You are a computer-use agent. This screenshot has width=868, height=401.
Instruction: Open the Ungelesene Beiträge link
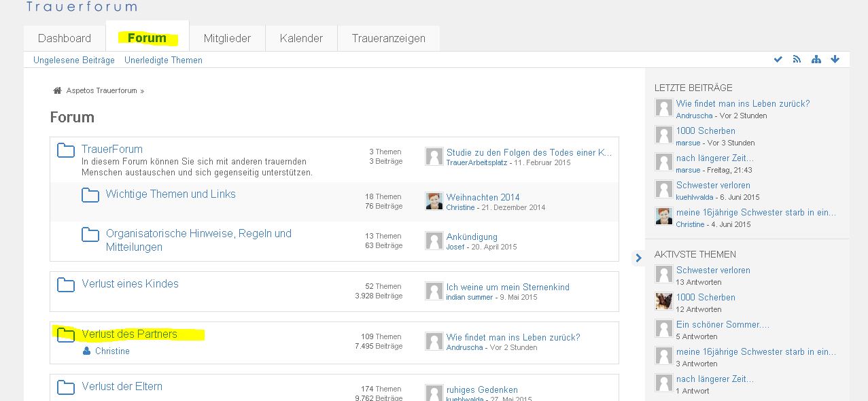click(x=74, y=60)
